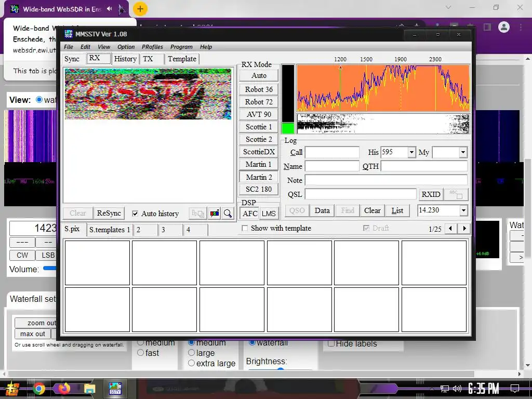Uncheck the Auto history checkbox
Image resolution: width=532 pixels, height=399 pixels.
135,214
